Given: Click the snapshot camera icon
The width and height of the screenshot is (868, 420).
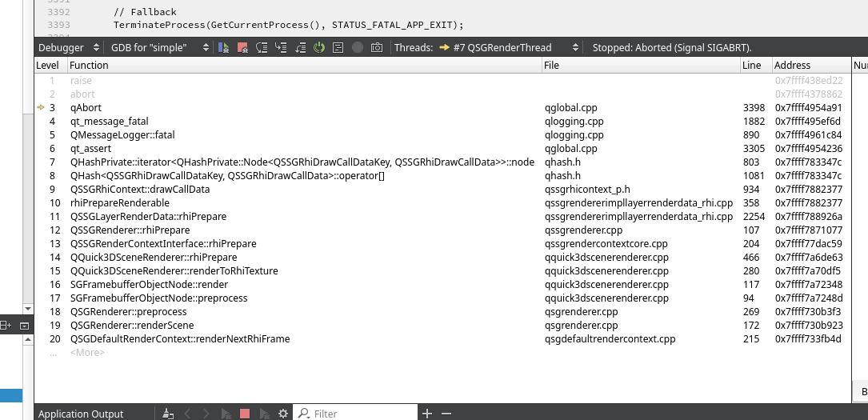Looking at the screenshot, I should pos(377,48).
